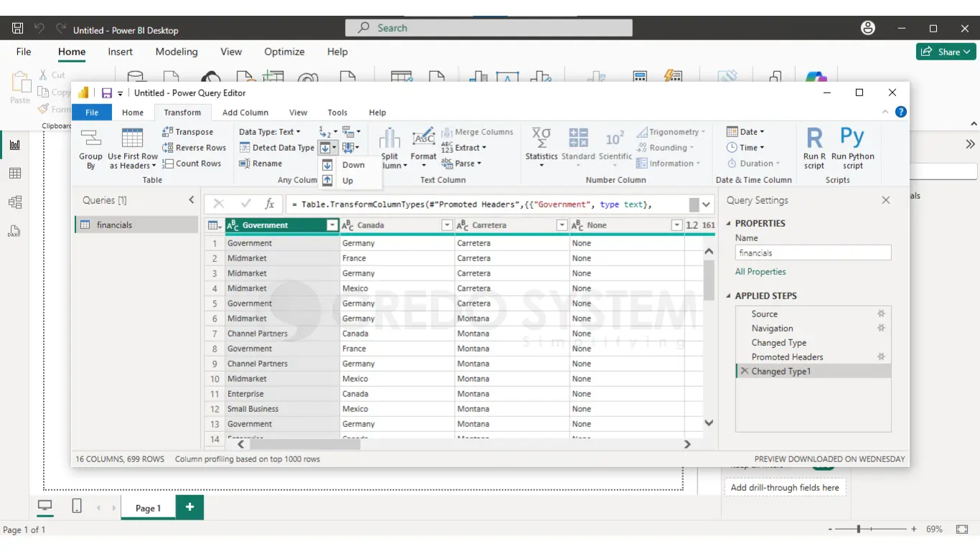
Task: Expand the formula bar chevron
Action: tap(707, 204)
